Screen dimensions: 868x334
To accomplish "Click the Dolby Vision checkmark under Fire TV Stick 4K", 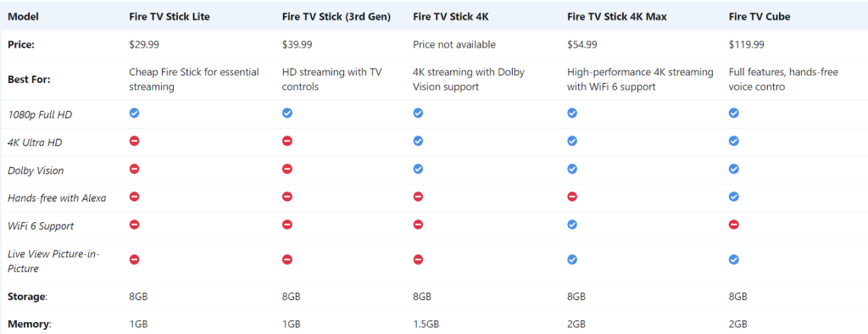I will (418, 169).
